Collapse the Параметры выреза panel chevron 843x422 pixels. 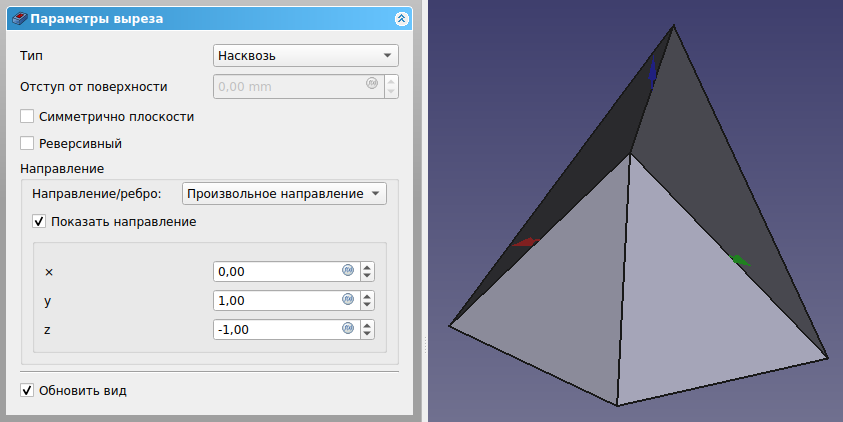(401, 19)
